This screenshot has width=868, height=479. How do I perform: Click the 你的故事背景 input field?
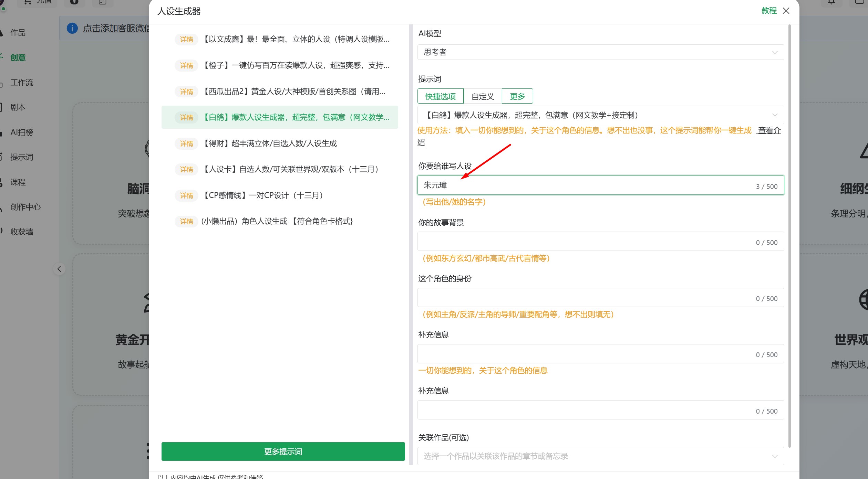[586, 242]
